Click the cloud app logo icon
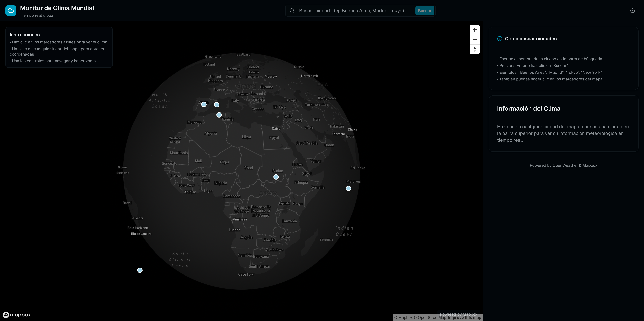The width and height of the screenshot is (644, 321). click(11, 11)
